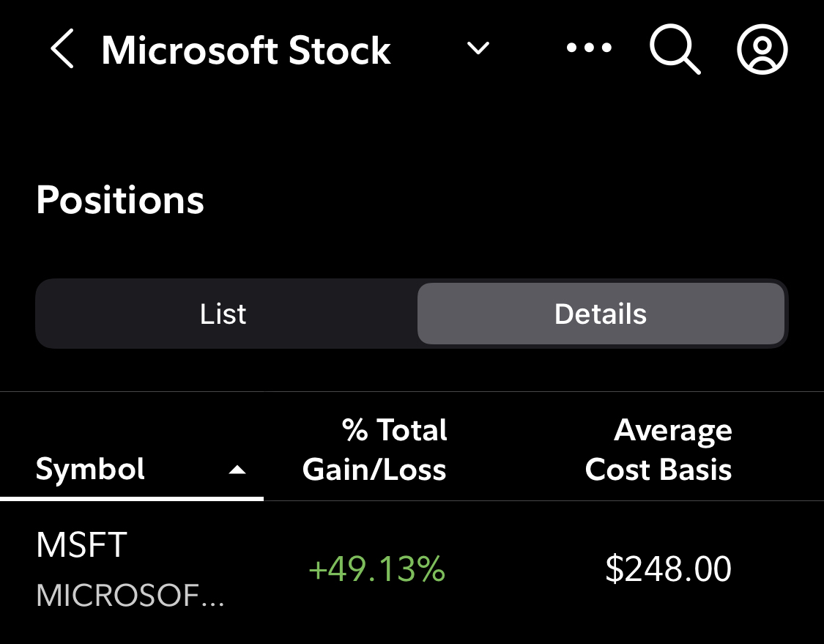Sort by Average Cost Basis column
The width and height of the screenshot is (824, 644).
(658, 450)
